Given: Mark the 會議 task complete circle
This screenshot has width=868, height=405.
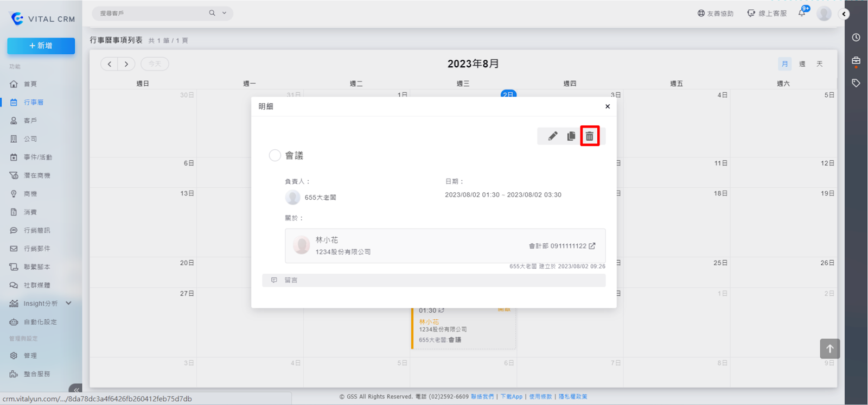Looking at the screenshot, I should (275, 156).
